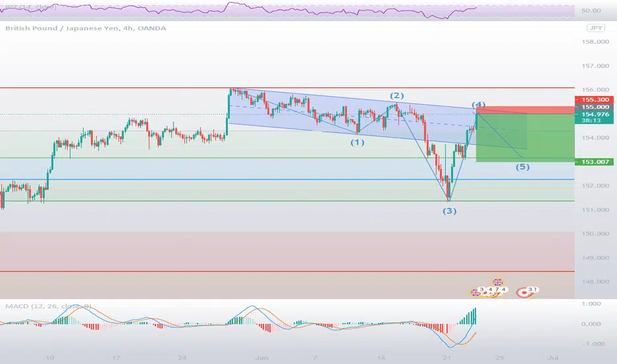
Task: Click the JPY currency button on price scale
Action: point(595,28)
